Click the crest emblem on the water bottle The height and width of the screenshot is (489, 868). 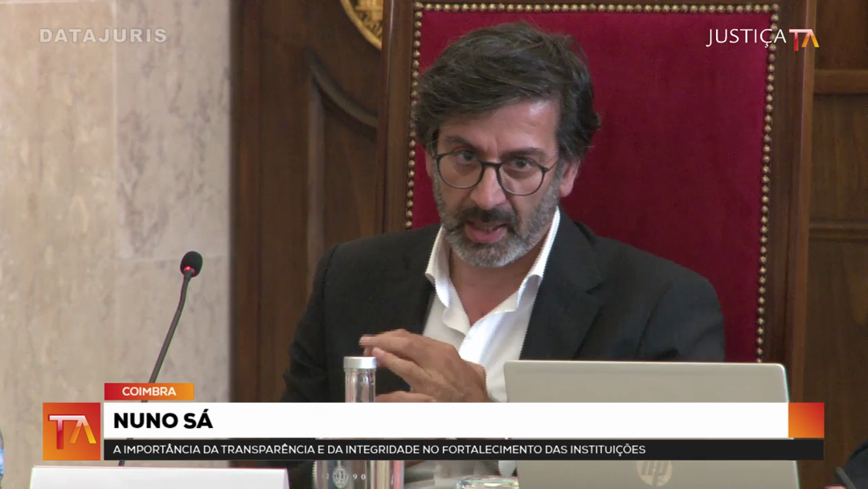coord(341,474)
